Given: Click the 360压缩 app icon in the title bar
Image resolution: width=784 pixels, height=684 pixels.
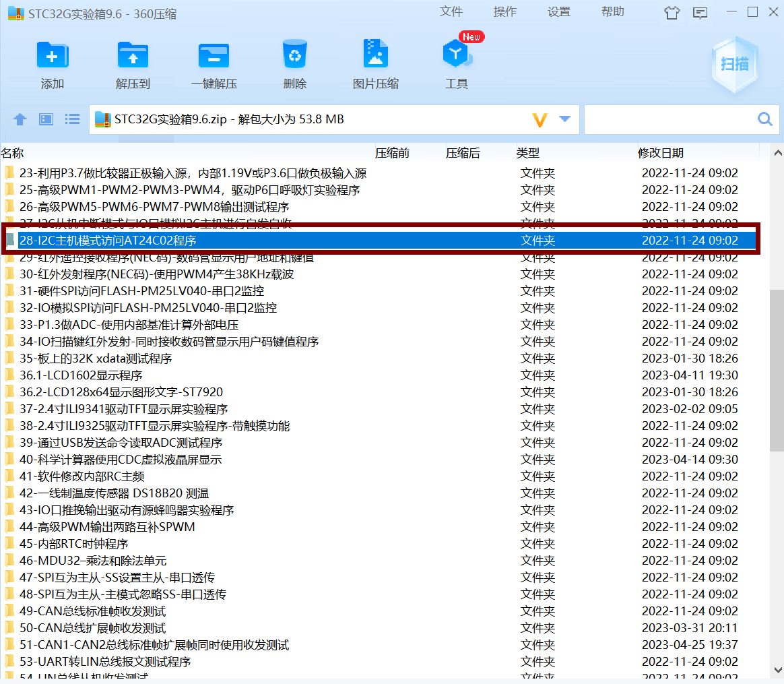Looking at the screenshot, I should coord(15,13).
